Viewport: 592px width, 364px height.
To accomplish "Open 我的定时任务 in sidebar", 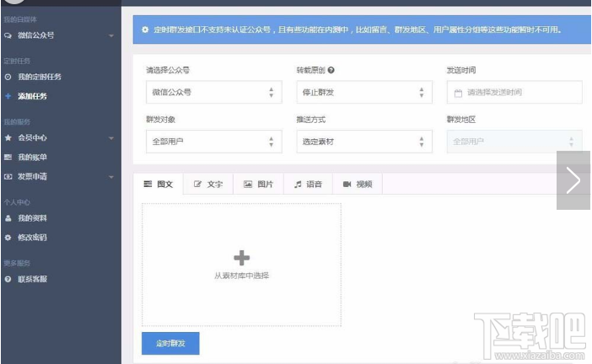I will tap(40, 77).
